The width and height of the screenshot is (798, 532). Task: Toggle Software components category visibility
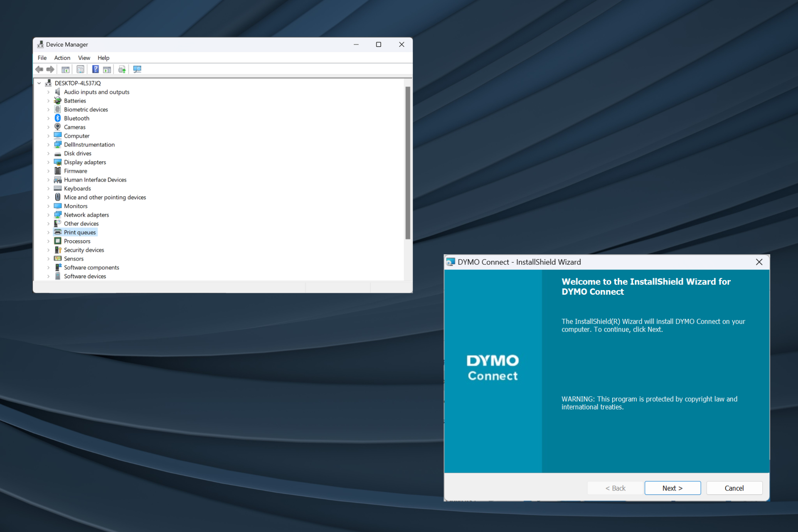tap(49, 267)
